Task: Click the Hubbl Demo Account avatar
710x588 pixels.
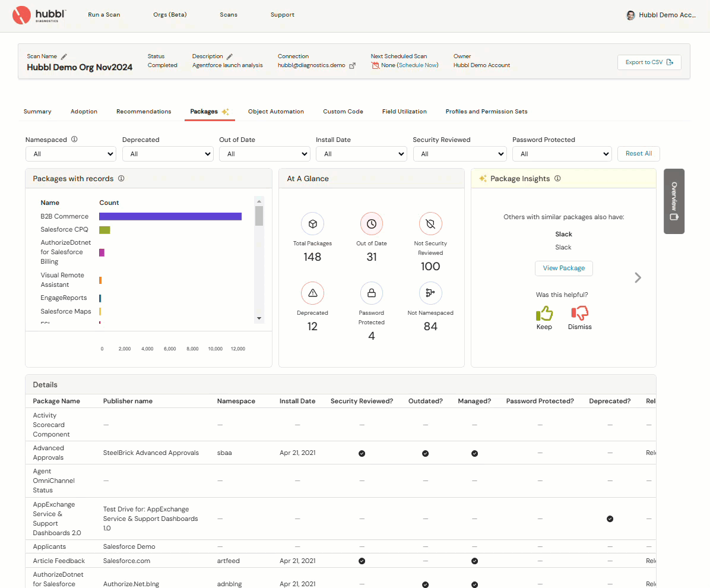Action: click(x=630, y=15)
